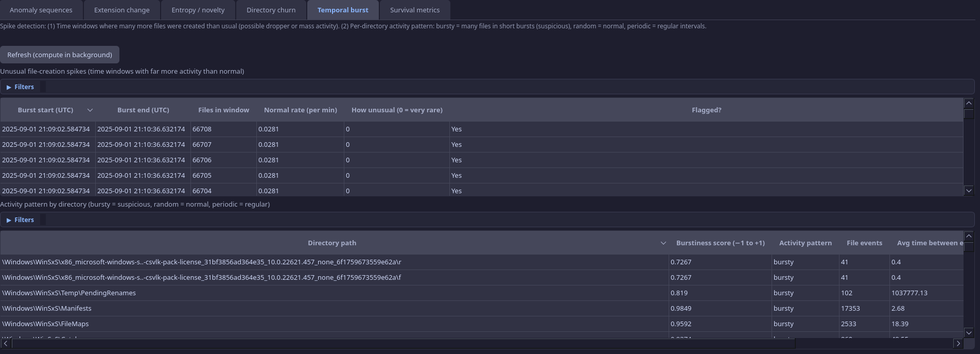The height and width of the screenshot is (354, 980).
Task: Open the Entropy / novelty tab
Action: (x=198, y=10)
